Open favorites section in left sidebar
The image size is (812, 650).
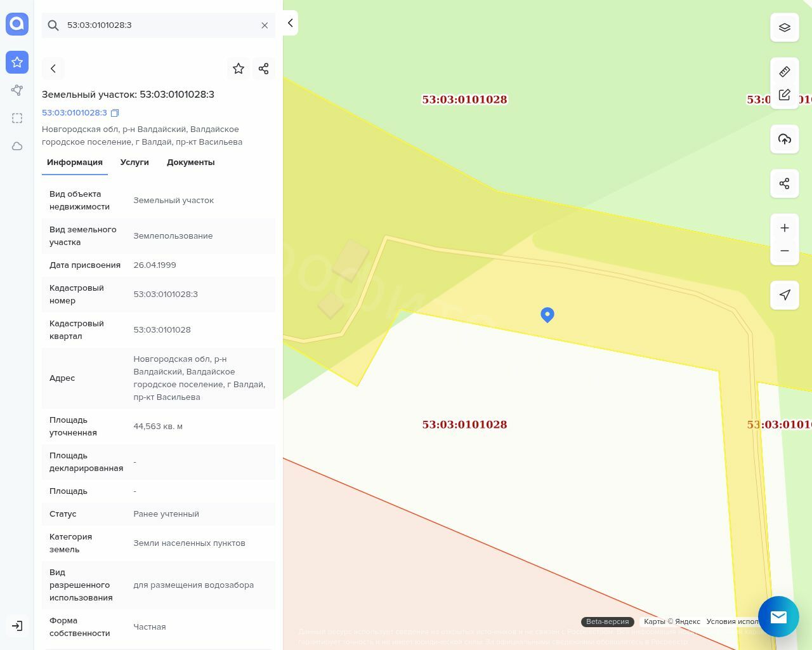coord(17,62)
